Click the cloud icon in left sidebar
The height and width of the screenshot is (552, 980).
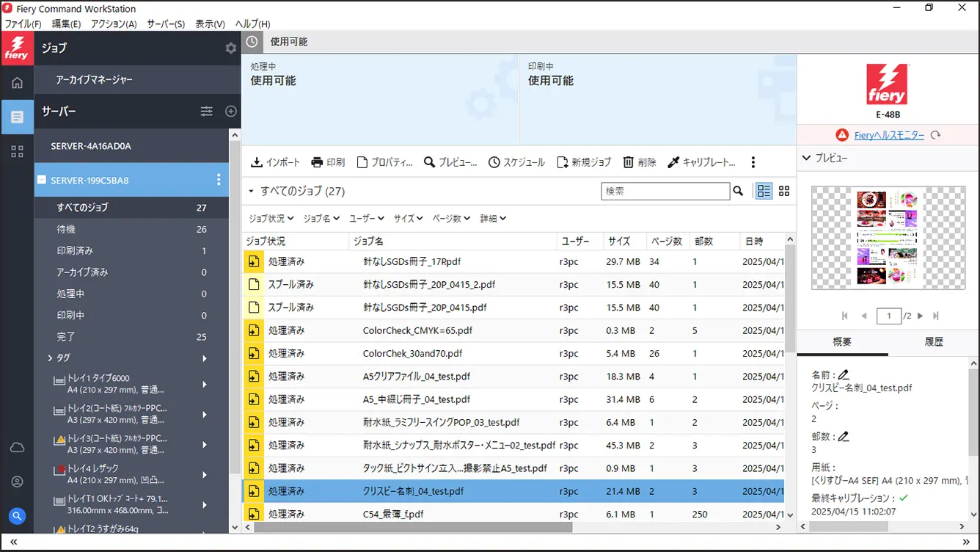click(x=17, y=448)
